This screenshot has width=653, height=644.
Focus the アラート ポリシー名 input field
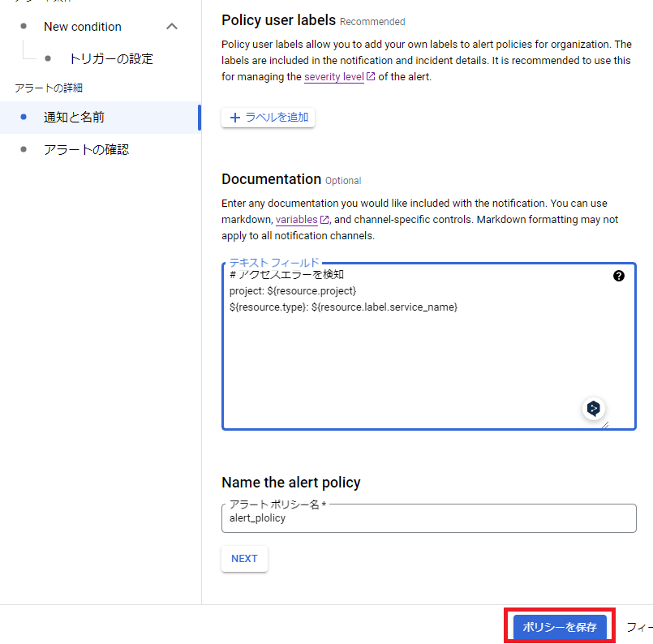tap(428, 518)
